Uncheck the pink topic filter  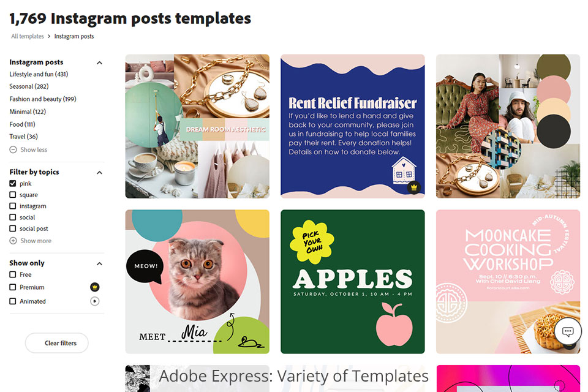pos(13,183)
